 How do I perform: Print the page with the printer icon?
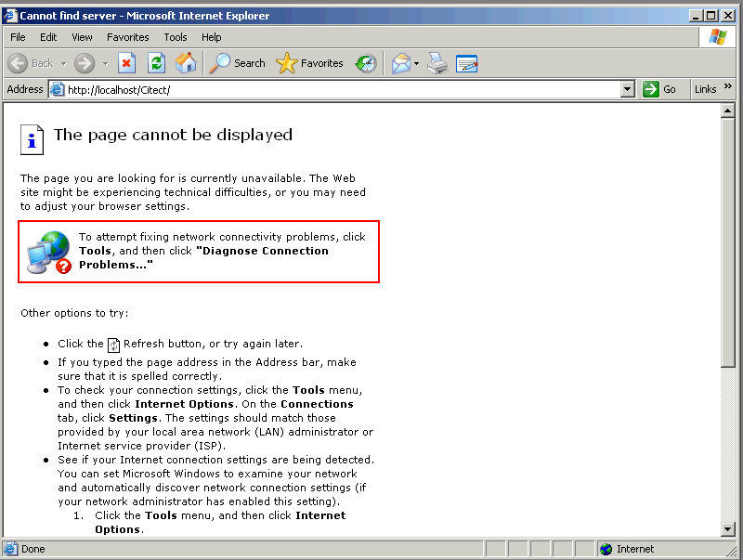point(437,63)
